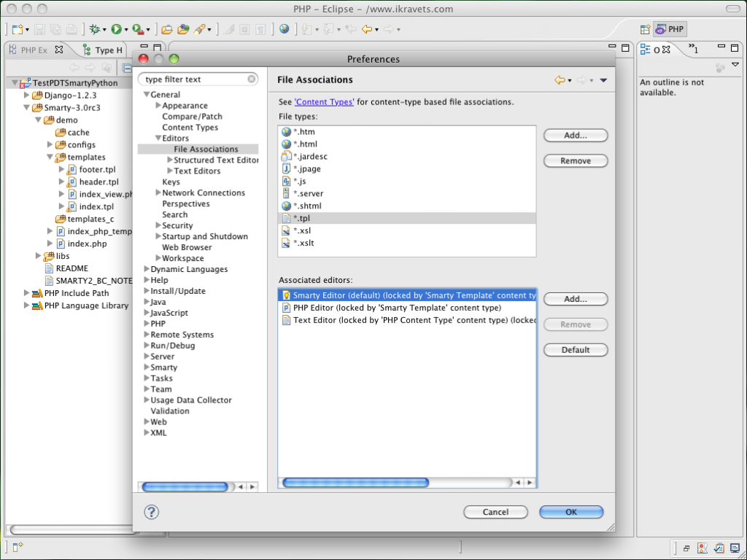Expand the Smarty preferences section
747x560 pixels.
point(147,367)
